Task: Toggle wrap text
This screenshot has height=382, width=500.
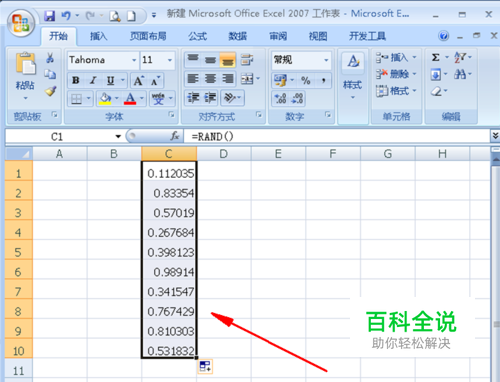Action: (x=247, y=59)
